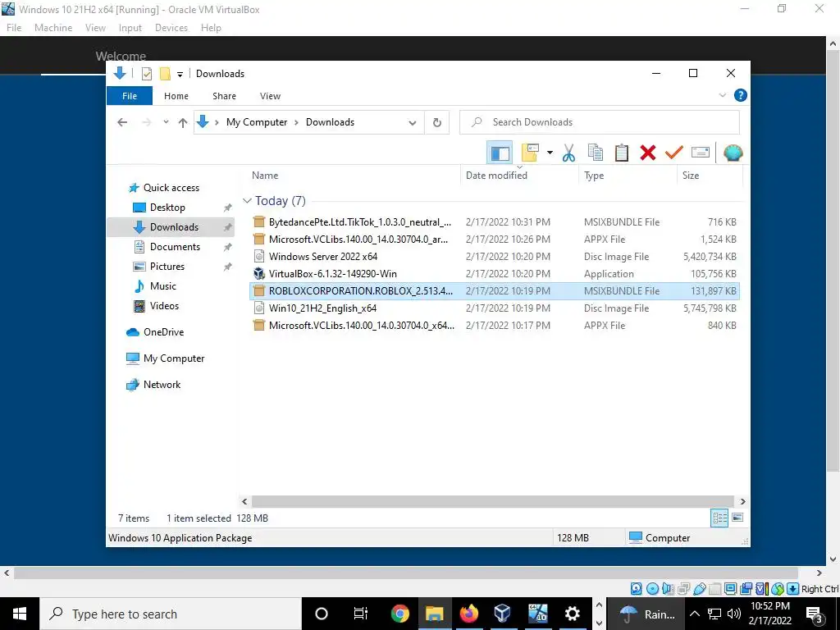
Task: Open VirtualBox Input menu
Action: [x=130, y=28]
